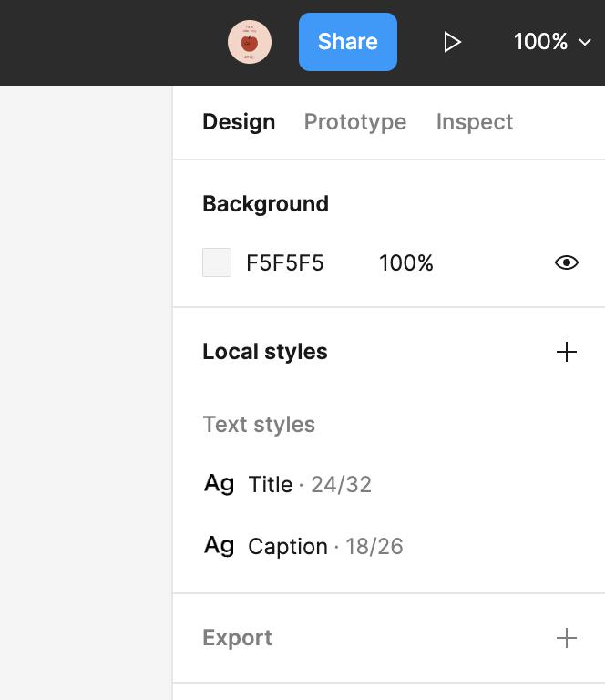Click the blue Share button
This screenshot has height=700, width=605.
[347, 42]
